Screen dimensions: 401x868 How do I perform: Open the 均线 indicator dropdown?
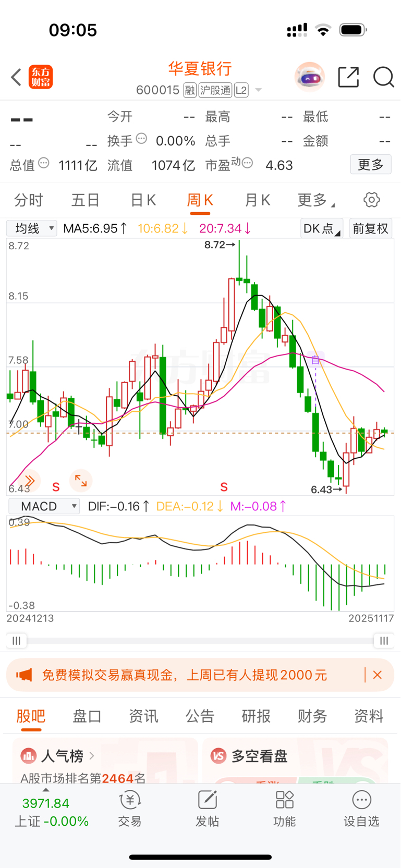click(x=32, y=228)
